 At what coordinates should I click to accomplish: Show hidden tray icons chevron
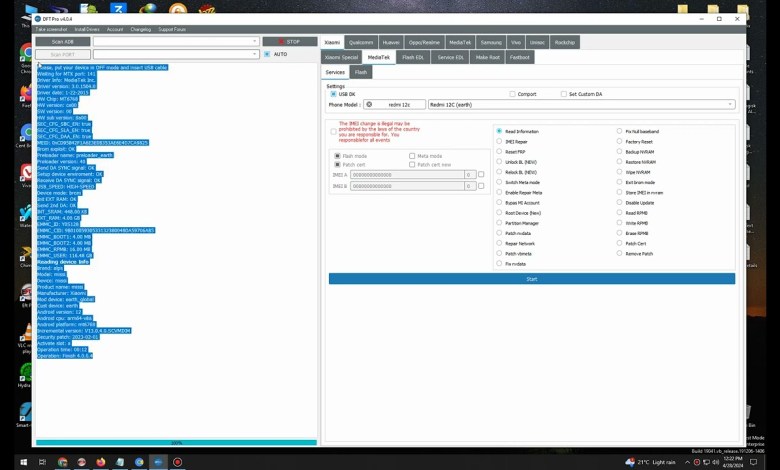coord(687,462)
